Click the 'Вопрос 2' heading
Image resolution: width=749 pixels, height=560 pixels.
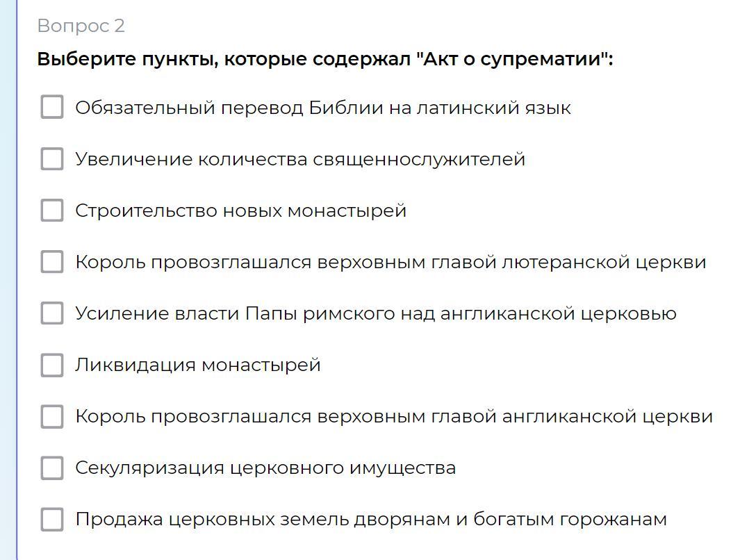pos(81,26)
